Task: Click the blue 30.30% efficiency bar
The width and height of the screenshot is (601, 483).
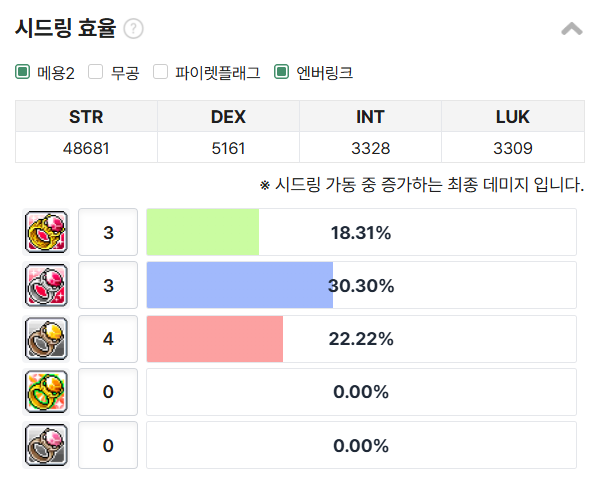Action: [240, 285]
